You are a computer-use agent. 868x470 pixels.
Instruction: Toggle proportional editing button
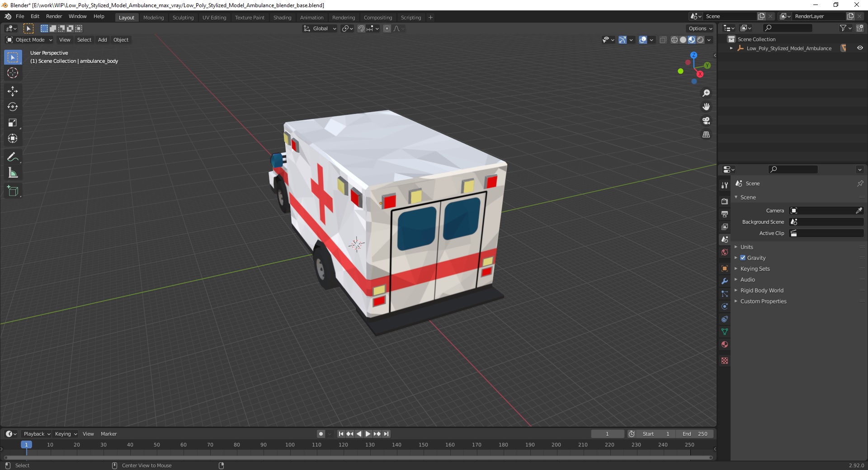387,28
